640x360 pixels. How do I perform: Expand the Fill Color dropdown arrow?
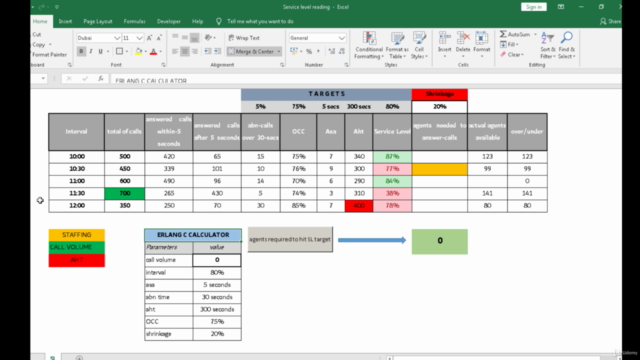pyautogui.click(x=145, y=52)
